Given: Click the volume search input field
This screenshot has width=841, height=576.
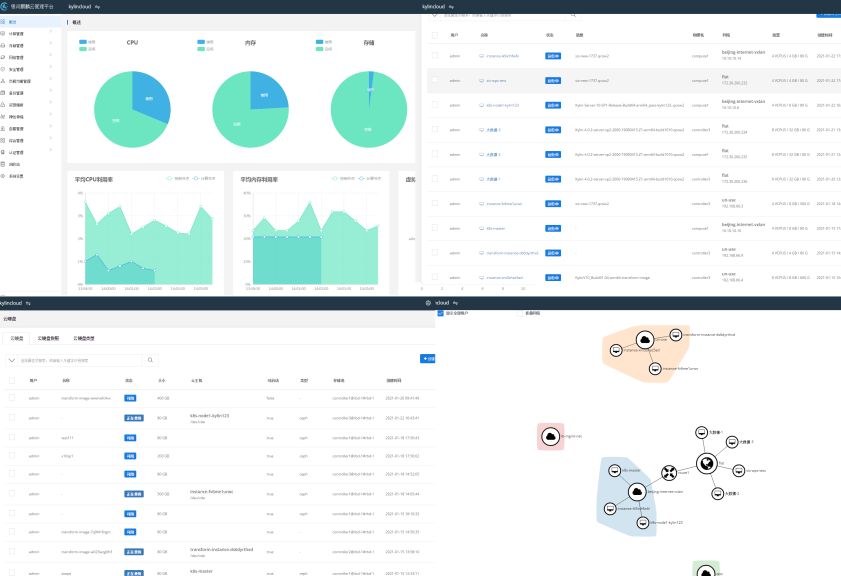Looking at the screenshot, I should coord(80,360).
